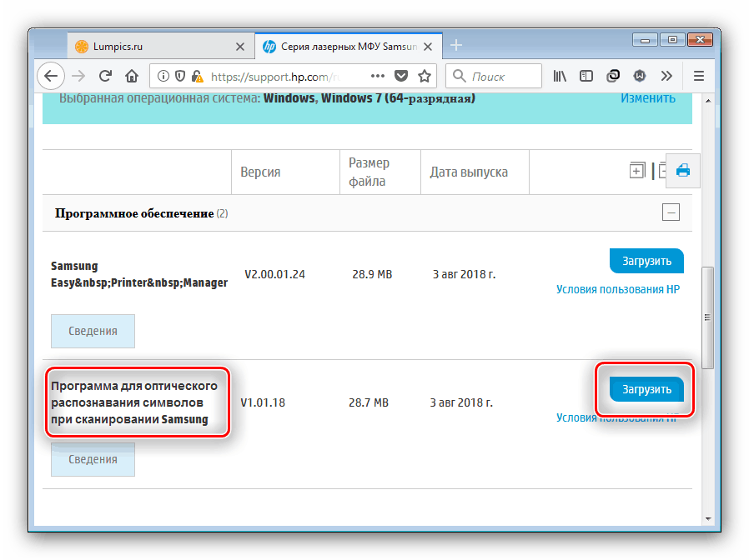Download Samsung Easy Printer Manager via Загрузить

pos(646,261)
